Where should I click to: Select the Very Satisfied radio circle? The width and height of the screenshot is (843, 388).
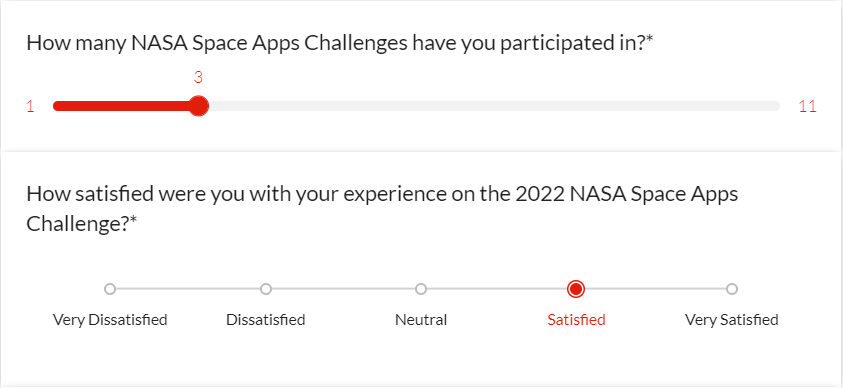[732, 289]
